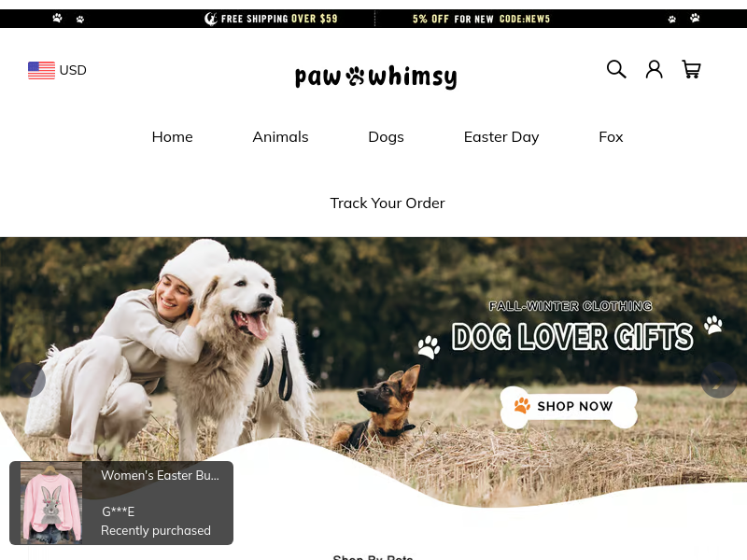Open the Animals menu

(281, 137)
